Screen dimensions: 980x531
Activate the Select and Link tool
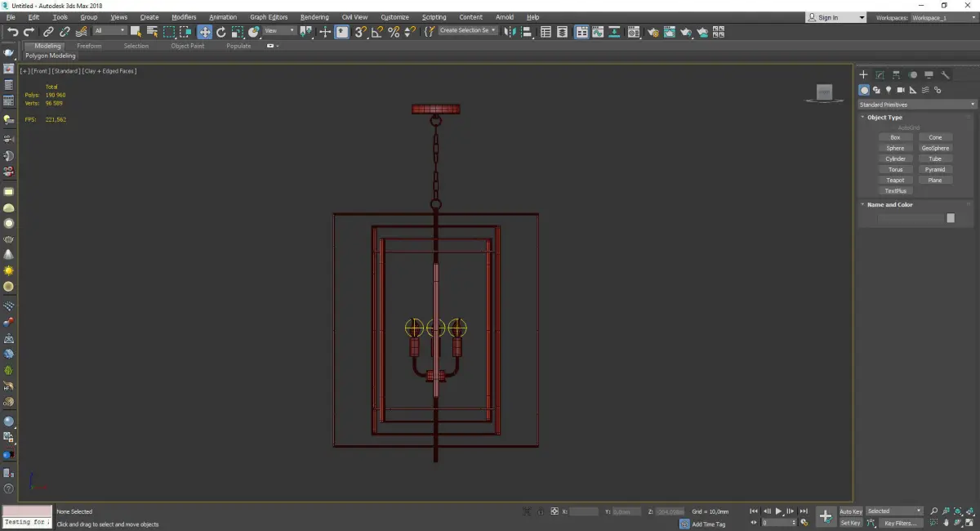[48, 32]
